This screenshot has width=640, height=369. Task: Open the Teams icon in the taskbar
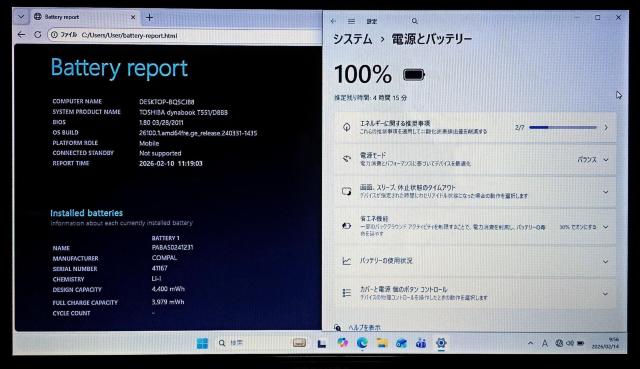(421, 343)
